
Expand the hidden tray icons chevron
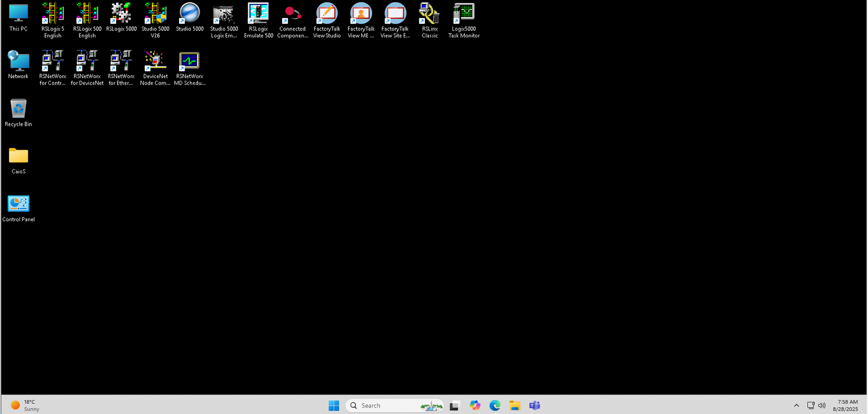coord(796,405)
